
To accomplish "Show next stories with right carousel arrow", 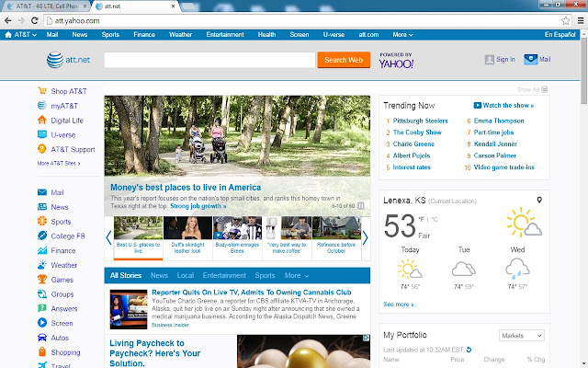I will point(366,237).
